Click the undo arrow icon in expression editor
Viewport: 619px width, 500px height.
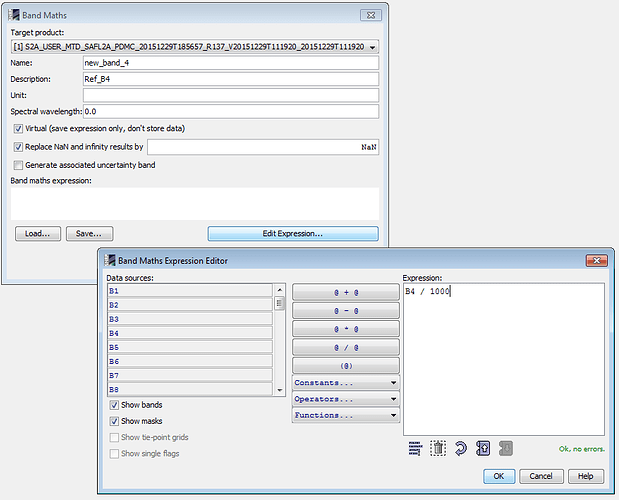[460, 448]
